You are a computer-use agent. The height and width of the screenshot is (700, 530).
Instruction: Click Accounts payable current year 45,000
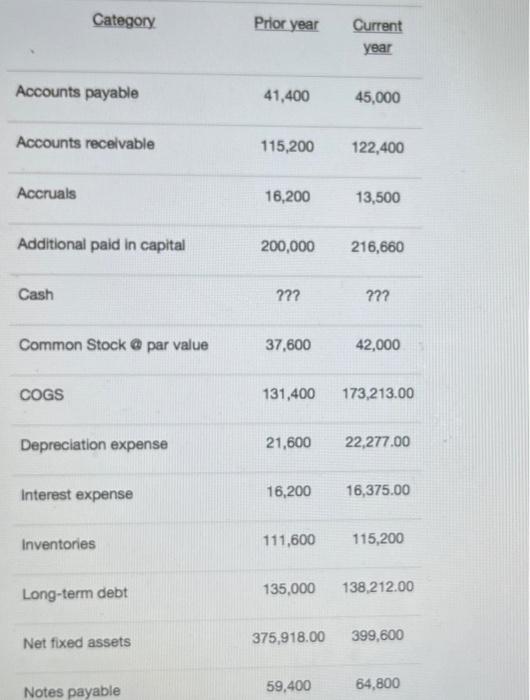click(x=378, y=97)
